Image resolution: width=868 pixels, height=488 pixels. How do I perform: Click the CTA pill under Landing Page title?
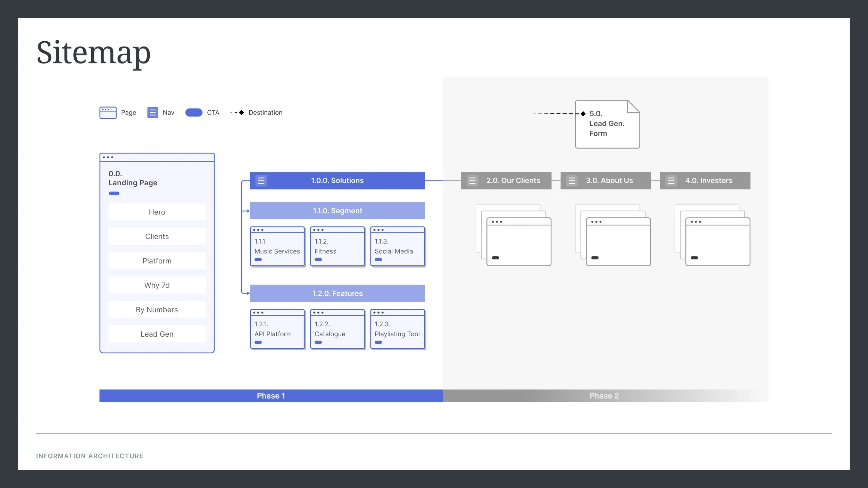pos(114,194)
